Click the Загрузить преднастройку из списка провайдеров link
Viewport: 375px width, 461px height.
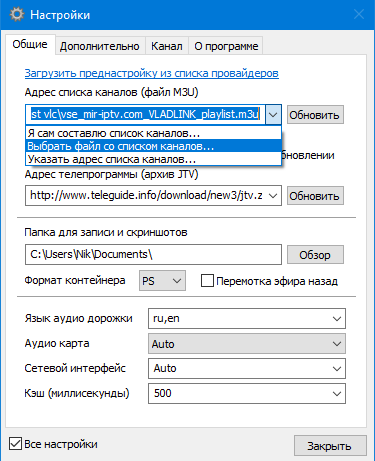click(152, 73)
